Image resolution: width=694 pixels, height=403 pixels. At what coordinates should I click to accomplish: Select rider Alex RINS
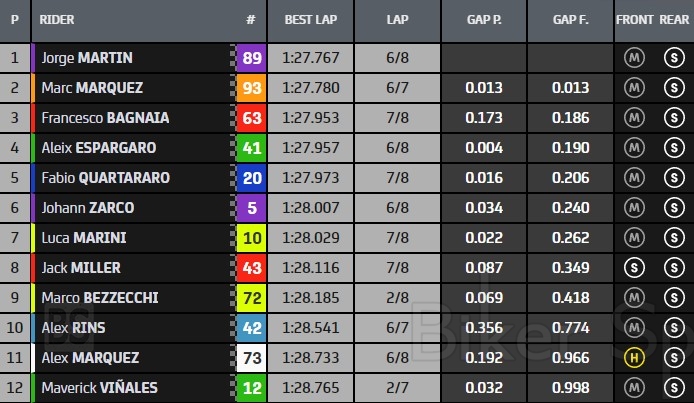tap(73, 328)
